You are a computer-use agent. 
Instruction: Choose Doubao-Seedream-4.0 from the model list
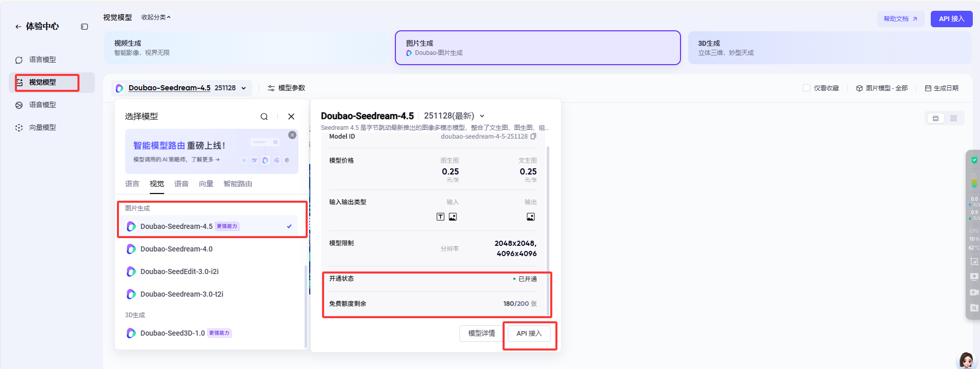click(x=176, y=249)
